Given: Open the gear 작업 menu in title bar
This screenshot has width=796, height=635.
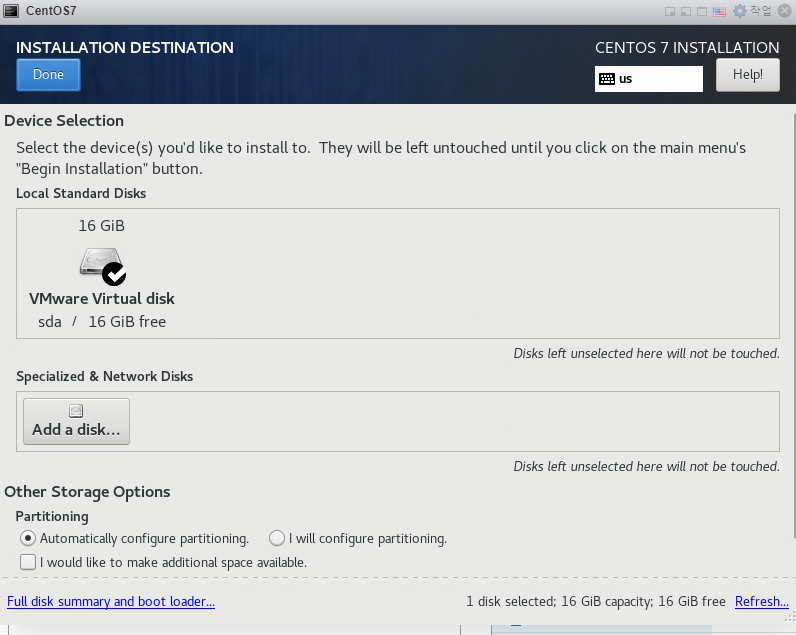Looking at the screenshot, I should point(752,11).
